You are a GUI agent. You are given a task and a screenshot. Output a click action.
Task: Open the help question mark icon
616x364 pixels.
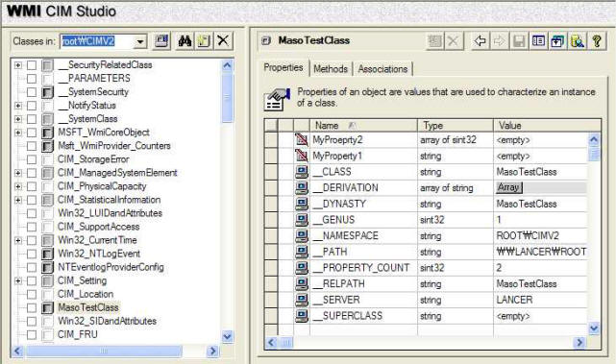tap(597, 41)
